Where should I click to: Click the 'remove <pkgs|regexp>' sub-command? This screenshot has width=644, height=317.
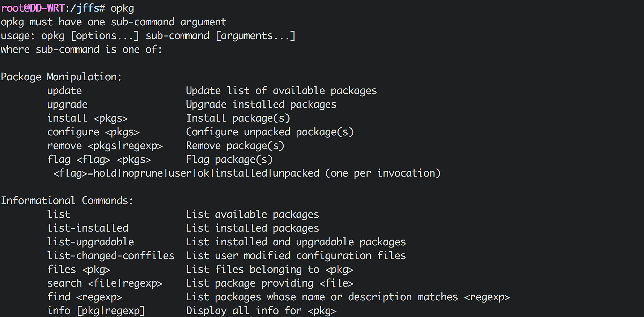(105, 146)
